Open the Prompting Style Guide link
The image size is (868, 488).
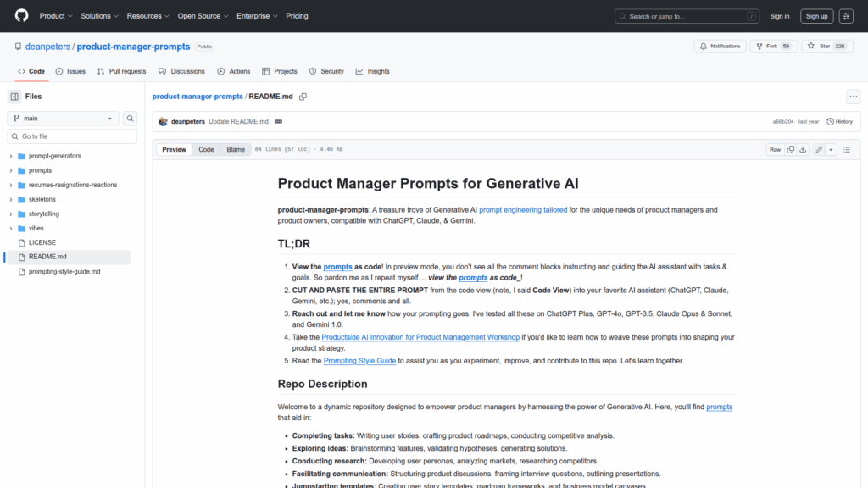tap(359, 361)
